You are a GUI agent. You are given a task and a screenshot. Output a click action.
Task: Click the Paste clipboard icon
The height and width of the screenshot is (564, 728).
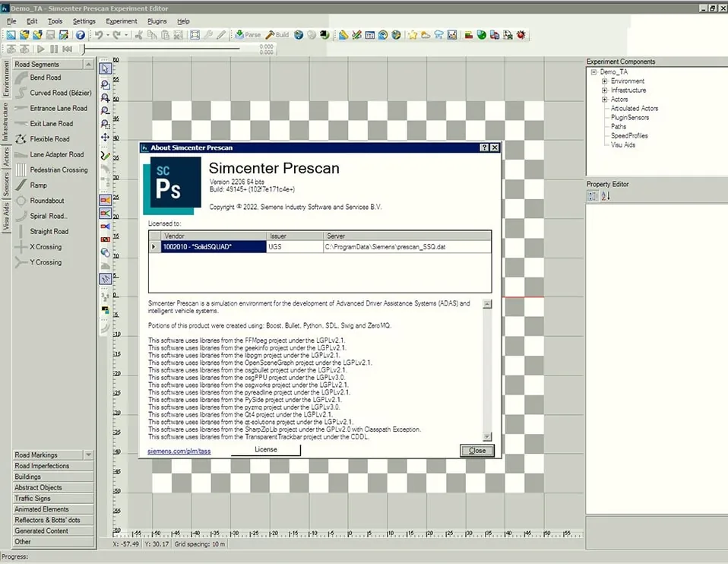point(165,35)
